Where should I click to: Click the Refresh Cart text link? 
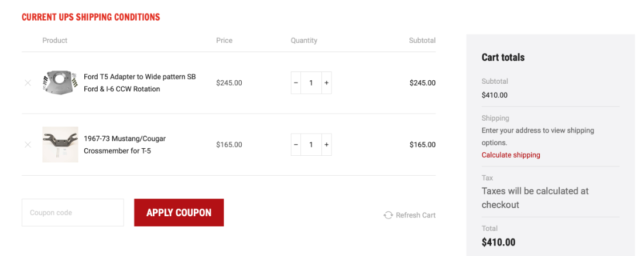(416, 216)
